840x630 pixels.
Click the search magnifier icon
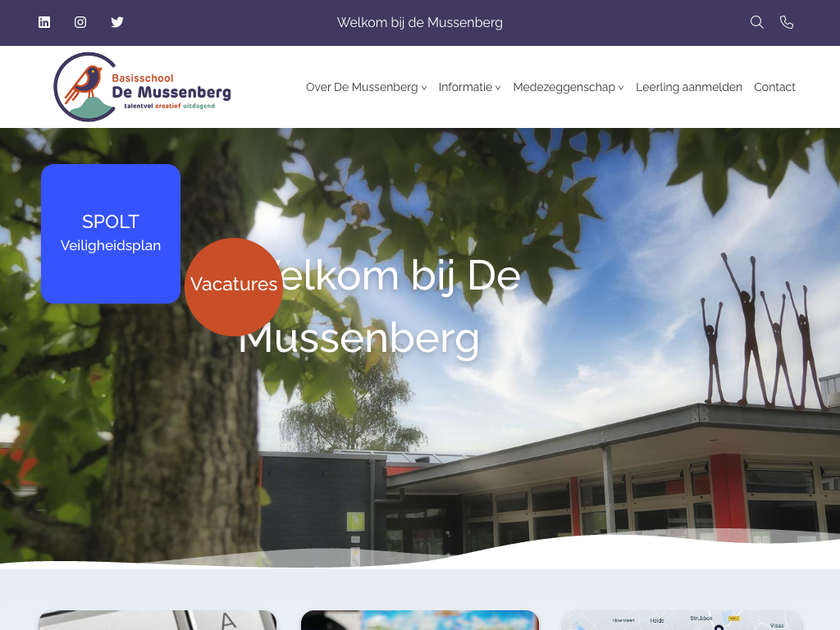757,22
